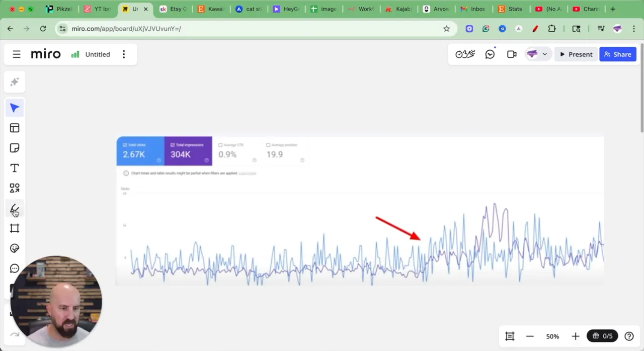Open the Shapes and lines tool
This screenshot has width=644, height=351.
(x=15, y=188)
